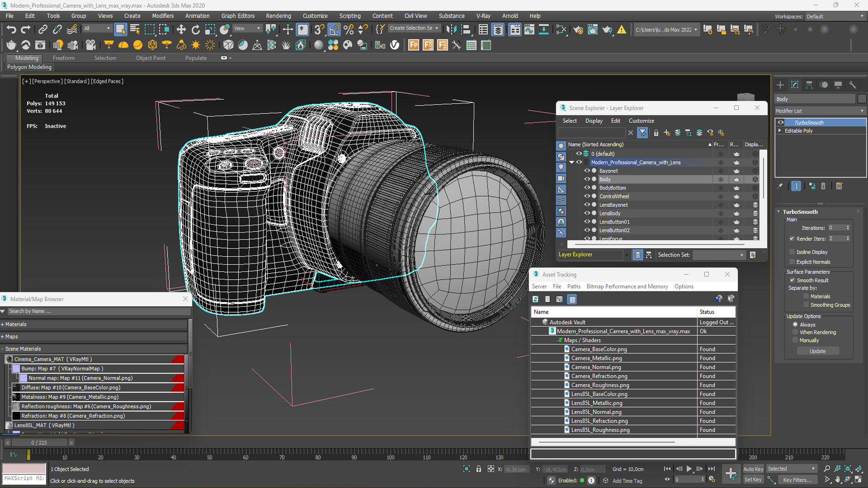Toggle TurboSmooth modifier eye icon
This screenshot has height=488, width=868.
[x=781, y=122]
